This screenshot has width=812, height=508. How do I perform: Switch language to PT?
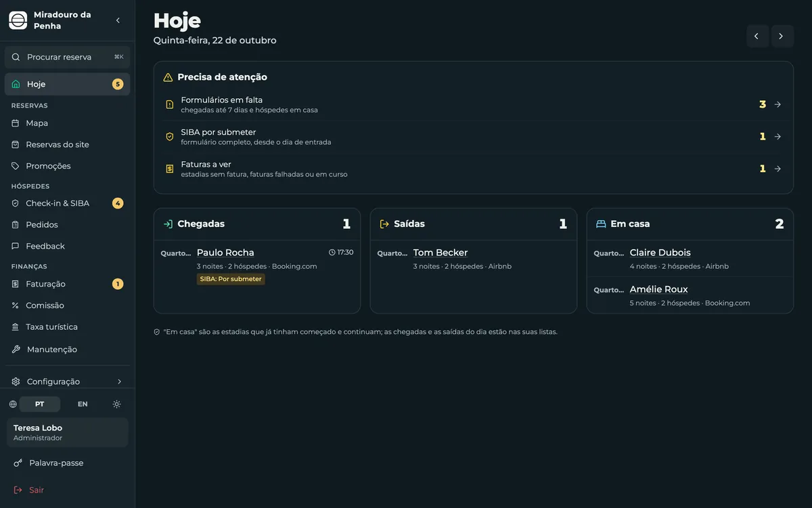tap(40, 404)
